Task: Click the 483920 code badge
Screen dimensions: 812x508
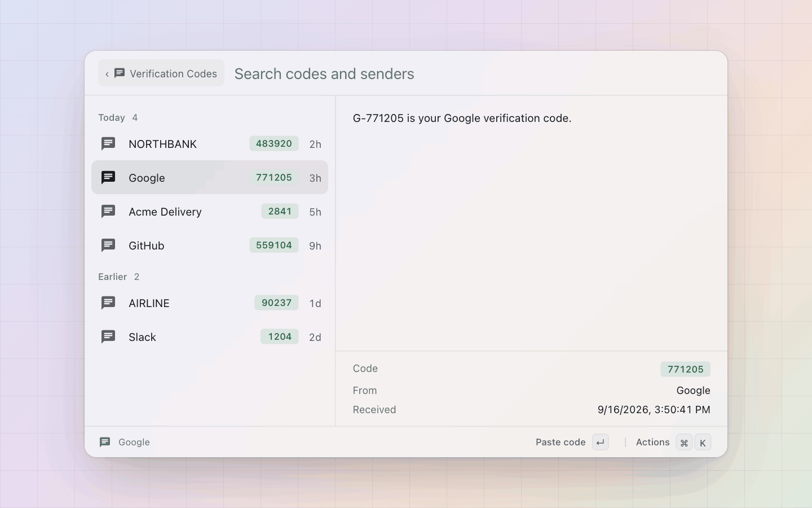Action: tap(274, 143)
